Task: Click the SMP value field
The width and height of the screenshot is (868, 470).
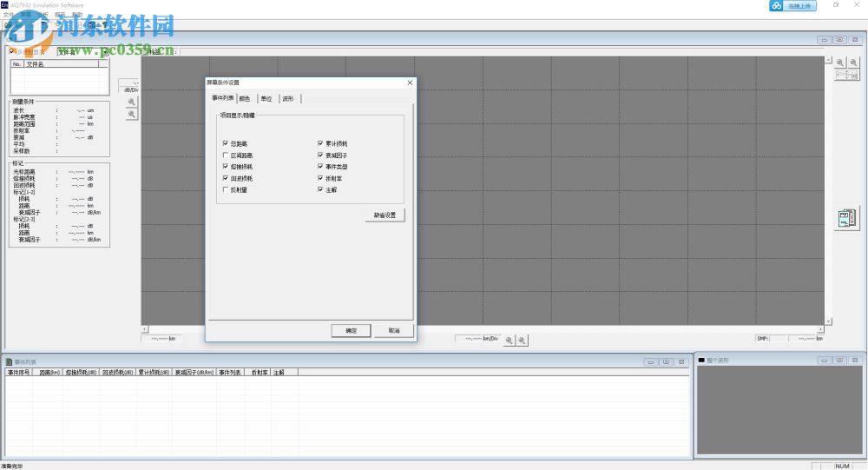Action: pyautogui.click(x=778, y=338)
